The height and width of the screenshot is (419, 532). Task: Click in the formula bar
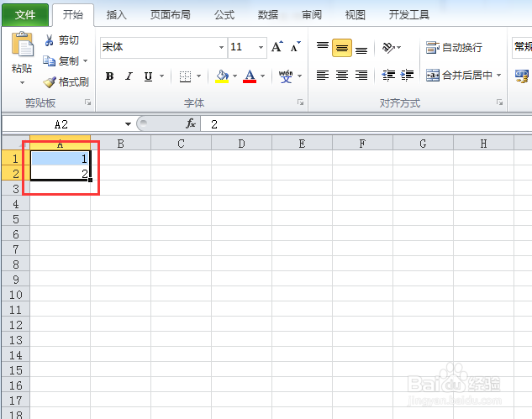(366, 124)
